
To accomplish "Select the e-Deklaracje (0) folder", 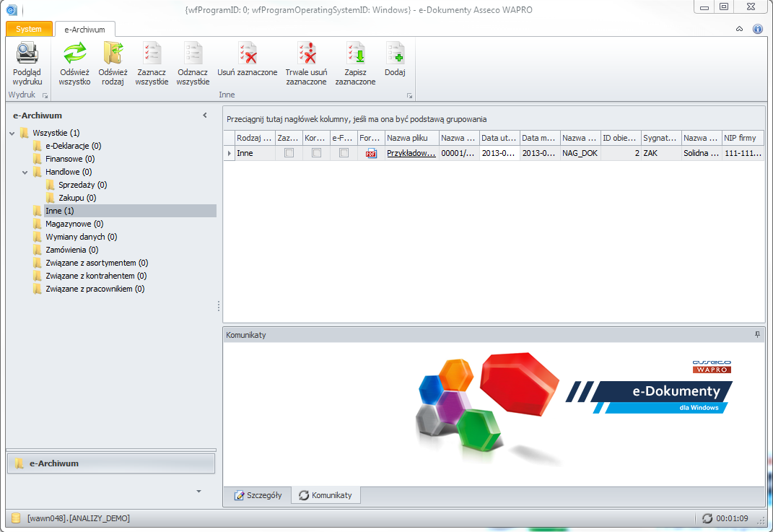I will [73, 146].
